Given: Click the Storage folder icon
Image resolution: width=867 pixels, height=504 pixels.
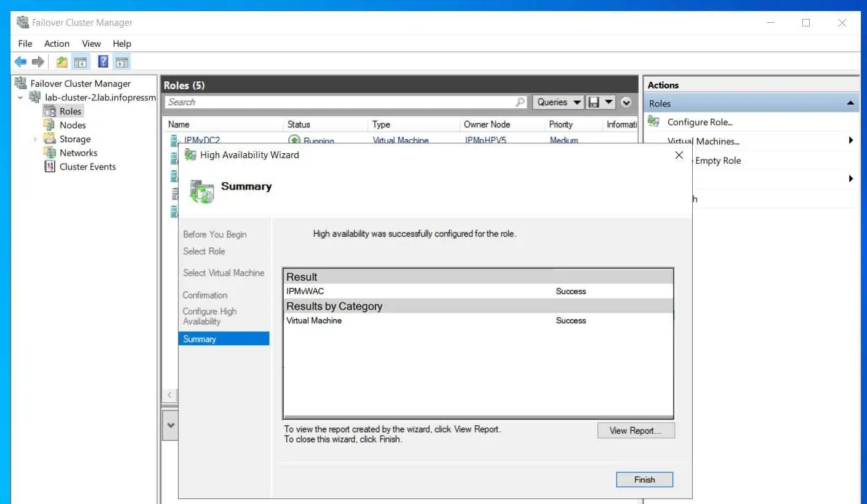Looking at the screenshot, I should (x=49, y=139).
